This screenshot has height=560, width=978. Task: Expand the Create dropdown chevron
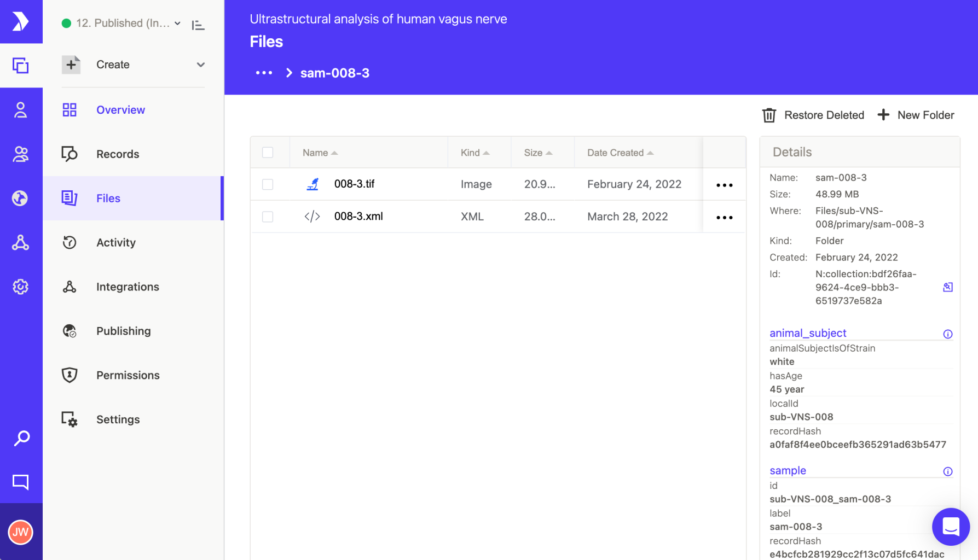pos(201,65)
